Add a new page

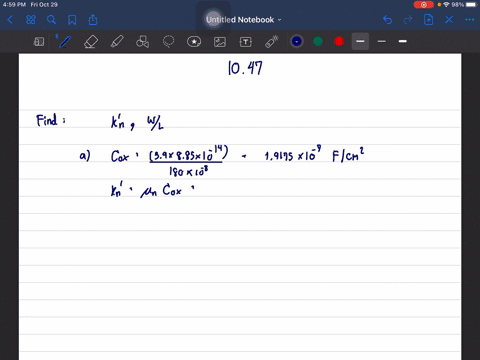(x=428, y=20)
